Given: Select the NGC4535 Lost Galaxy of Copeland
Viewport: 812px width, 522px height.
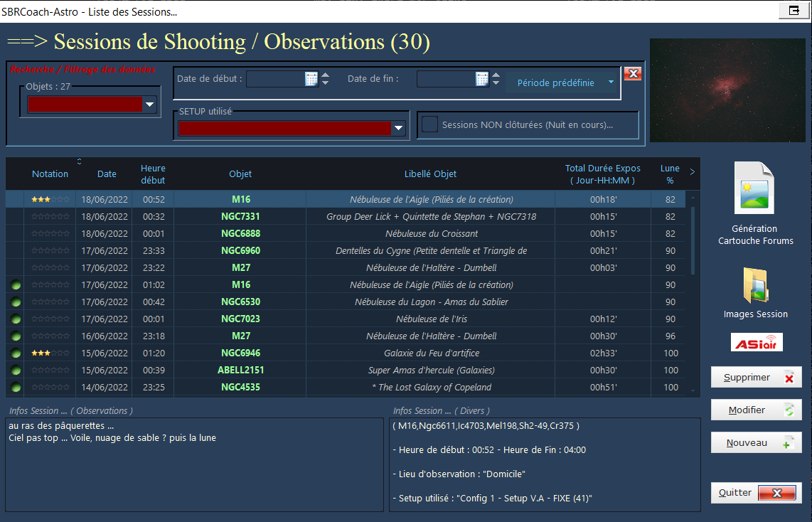Looking at the screenshot, I should (346, 388).
